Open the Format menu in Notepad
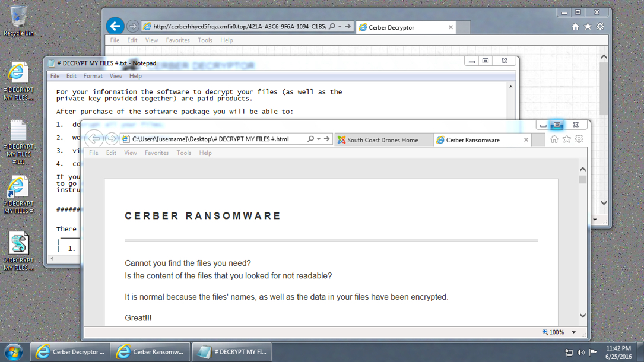This screenshot has width=644, height=362. 93,76
